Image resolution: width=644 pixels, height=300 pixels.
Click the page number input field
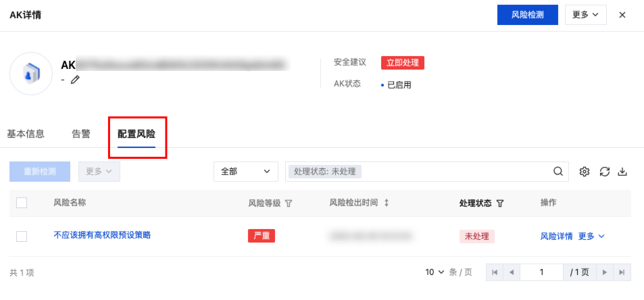(542, 272)
